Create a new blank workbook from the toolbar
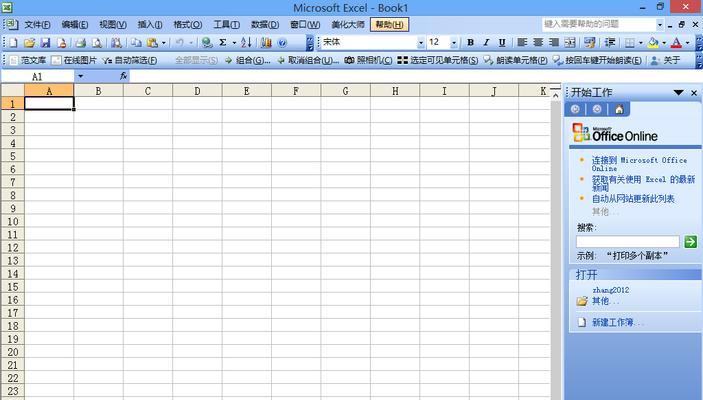The height and width of the screenshot is (400, 703). (x=13, y=43)
